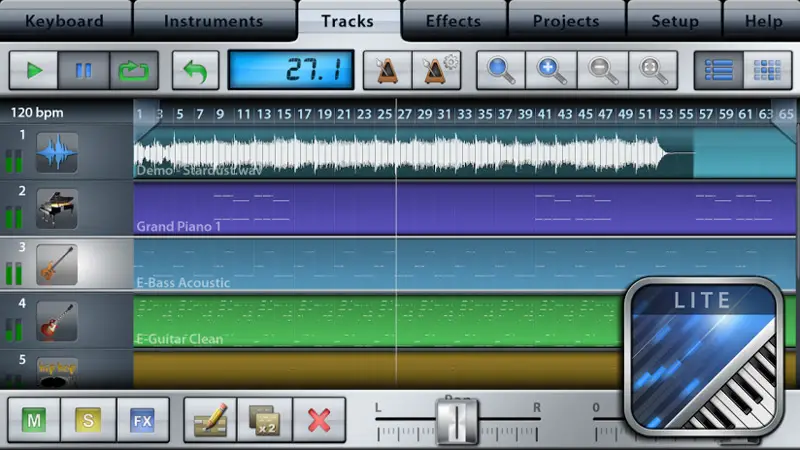Select the Grand Piano 1 region
Screen dimensions: 800x450
point(464,209)
